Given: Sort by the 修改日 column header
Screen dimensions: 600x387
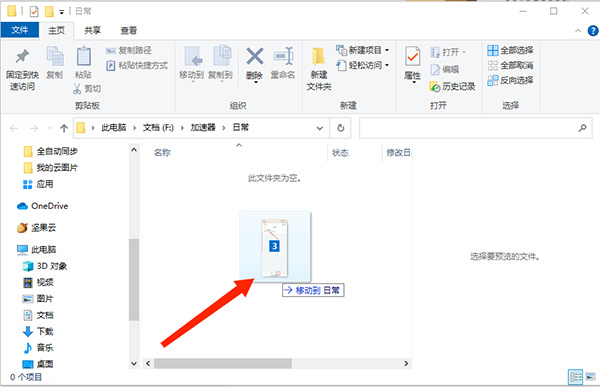Looking at the screenshot, I should 398,153.
